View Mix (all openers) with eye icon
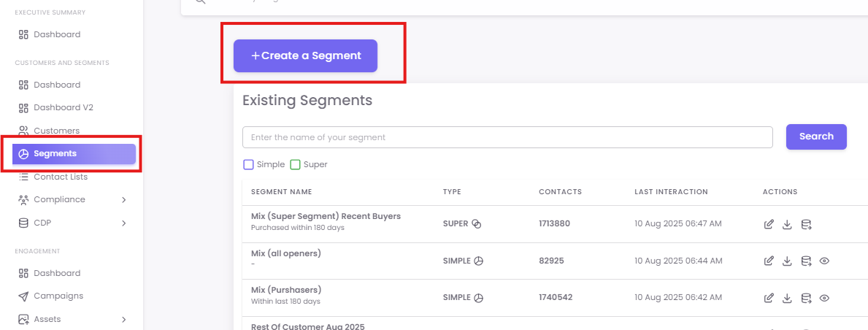 tap(824, 261)
